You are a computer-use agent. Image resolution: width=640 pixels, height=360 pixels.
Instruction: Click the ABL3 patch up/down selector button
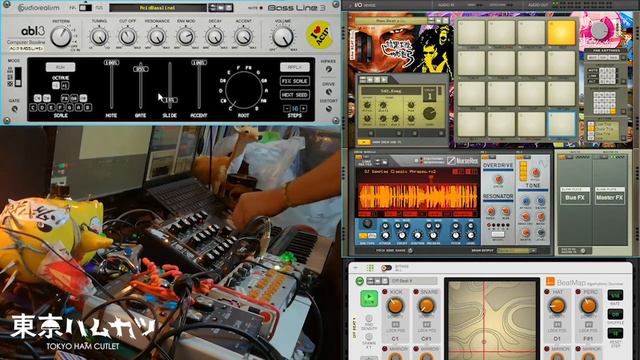[213, 8]
